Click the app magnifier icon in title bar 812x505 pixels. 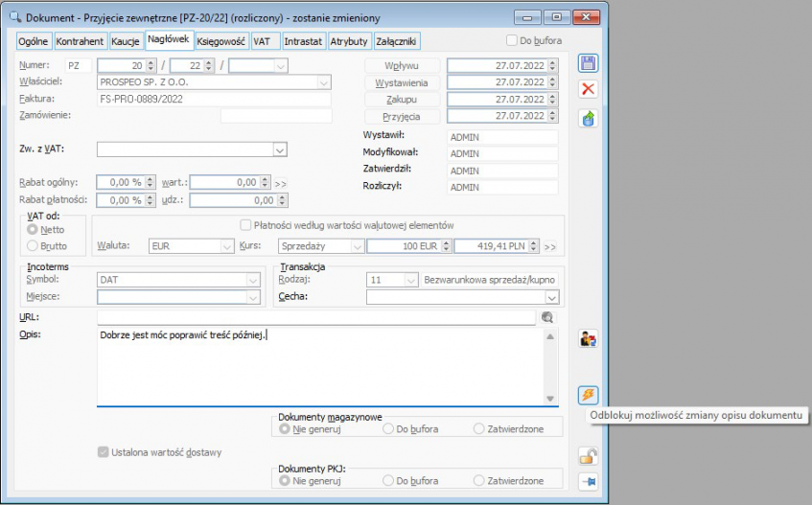(x=15, y=17)
